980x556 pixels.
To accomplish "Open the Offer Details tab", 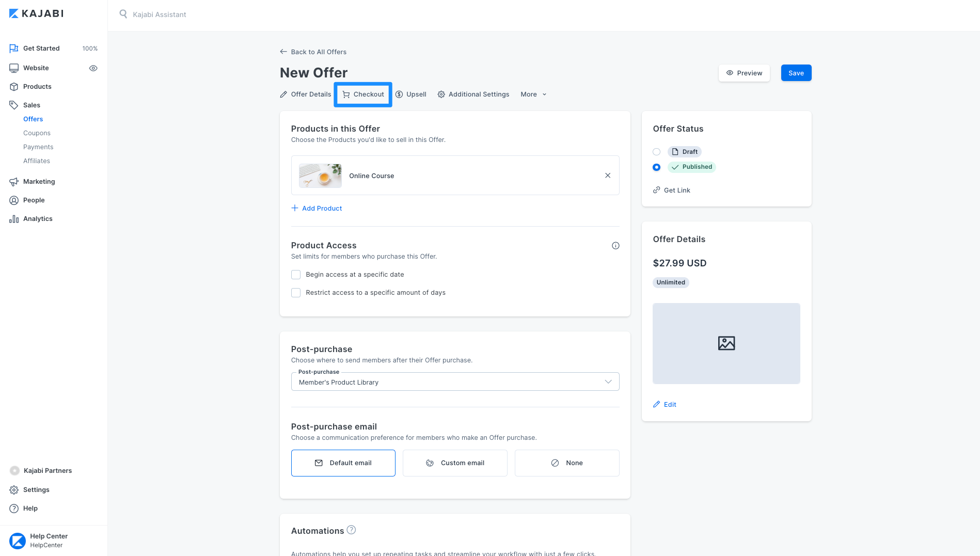I will (305, 94).
